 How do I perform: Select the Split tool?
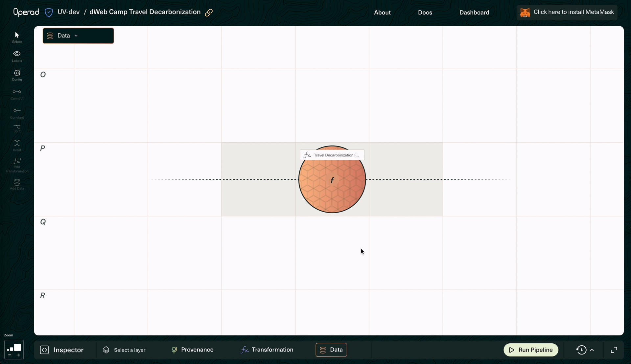point(17,128)
